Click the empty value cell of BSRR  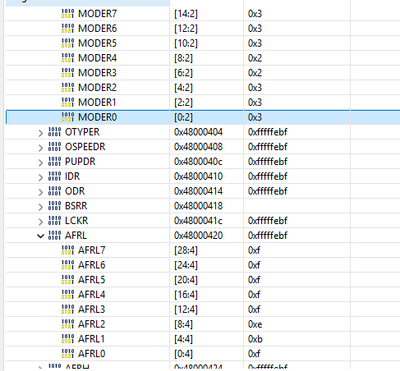tap(297, 206)
